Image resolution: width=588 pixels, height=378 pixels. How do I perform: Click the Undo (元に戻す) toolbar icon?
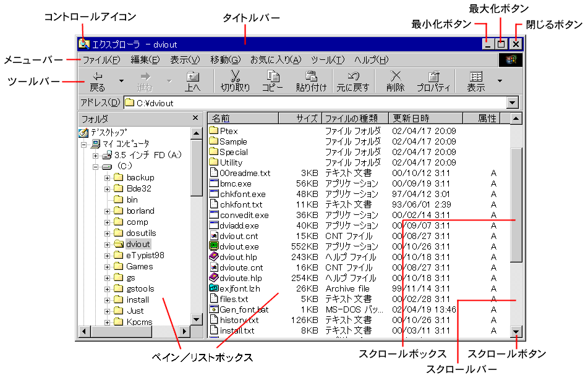click(353, 76)
